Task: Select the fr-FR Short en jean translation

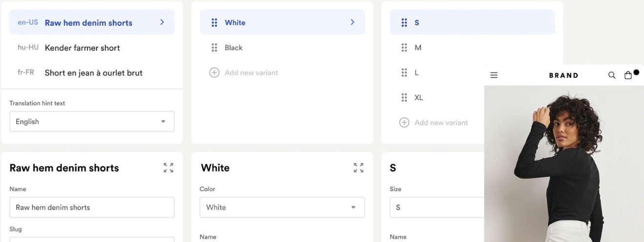Action: point(92,72)
